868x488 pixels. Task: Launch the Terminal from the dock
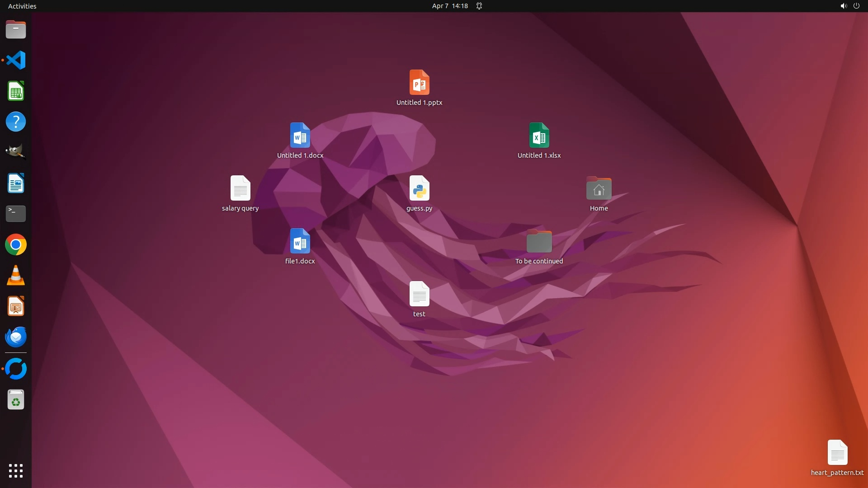click(16, 214)
